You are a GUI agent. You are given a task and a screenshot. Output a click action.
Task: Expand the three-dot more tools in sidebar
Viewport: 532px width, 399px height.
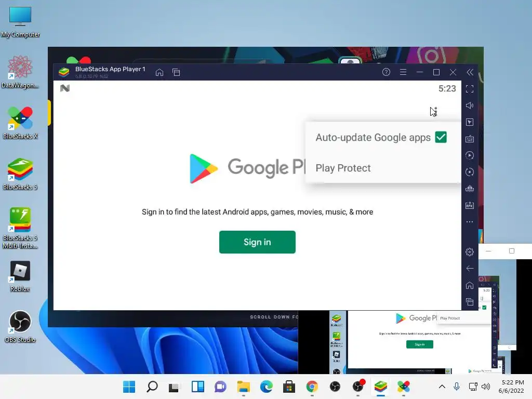[470, 222]
